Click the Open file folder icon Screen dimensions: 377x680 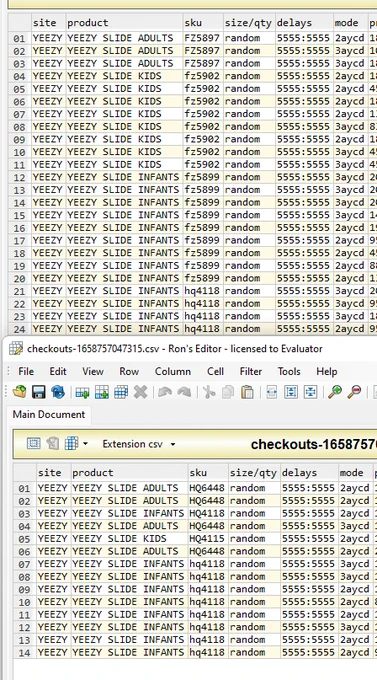click(x=19, y=392)
